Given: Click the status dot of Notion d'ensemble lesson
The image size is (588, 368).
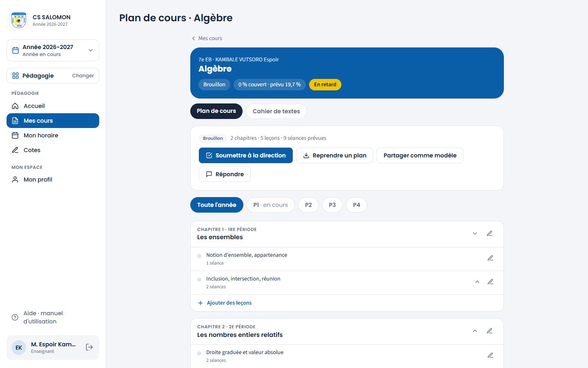Looking at the screenshot, I should [199, 256].
